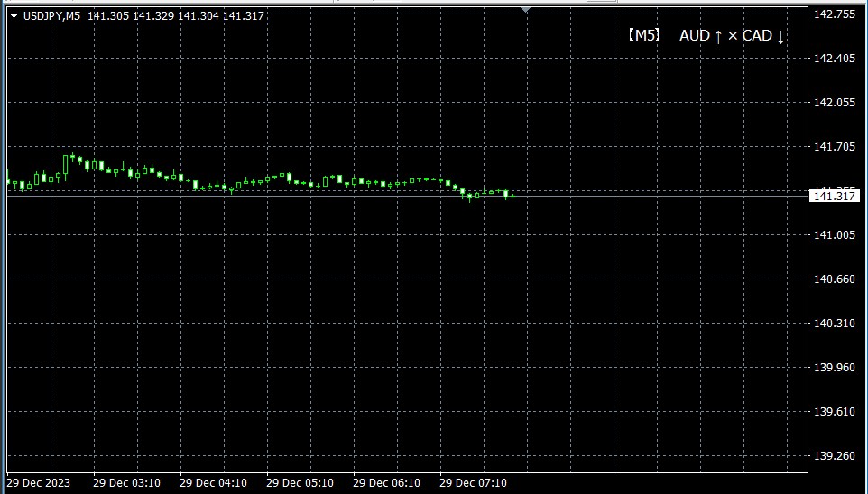Click the 29 Dec 06:10 time label

pos(386,483)
